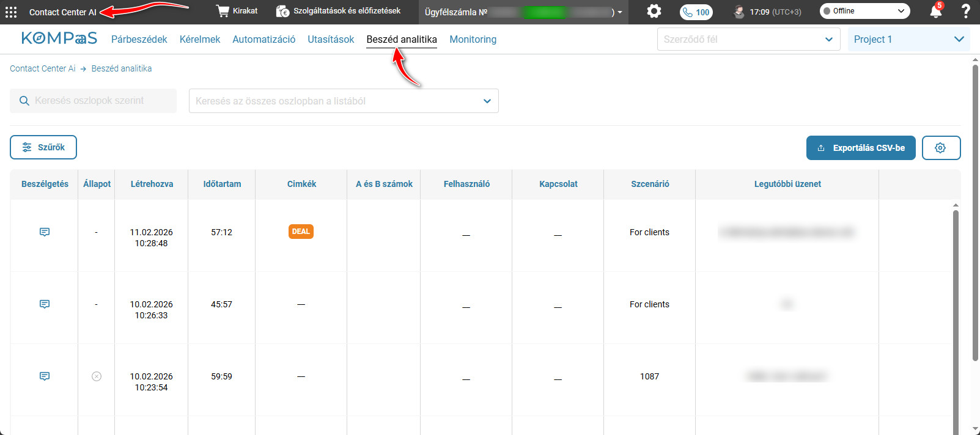Screen dimensions: 980x435
Task: Open notifications bell with 5 alerts
Action: (x=936, y=11)
